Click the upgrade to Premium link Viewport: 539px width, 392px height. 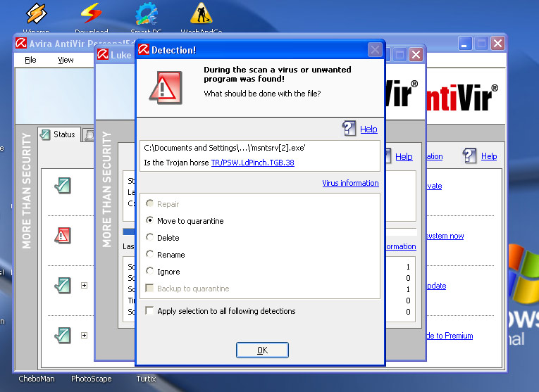450,336
